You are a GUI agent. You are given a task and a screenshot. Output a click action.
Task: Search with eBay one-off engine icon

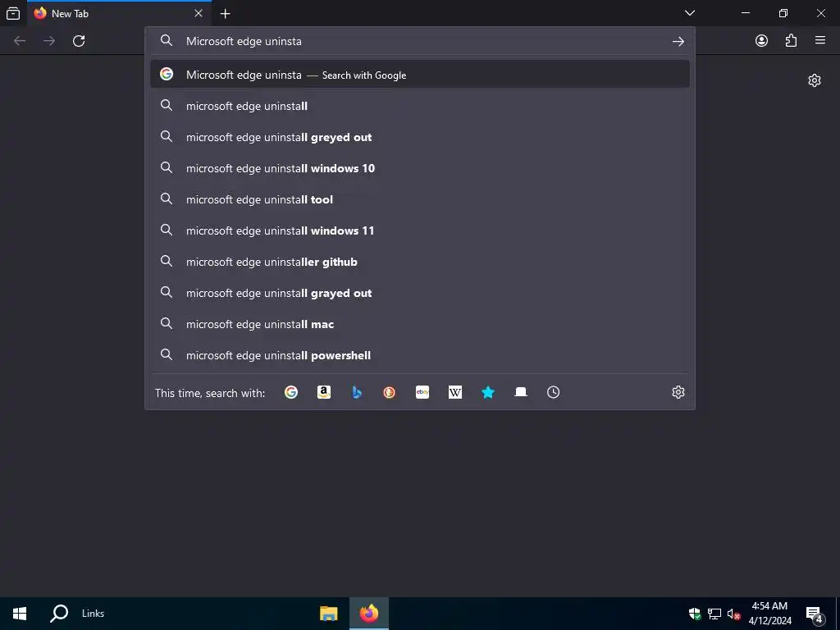click(x=422, y=392)
